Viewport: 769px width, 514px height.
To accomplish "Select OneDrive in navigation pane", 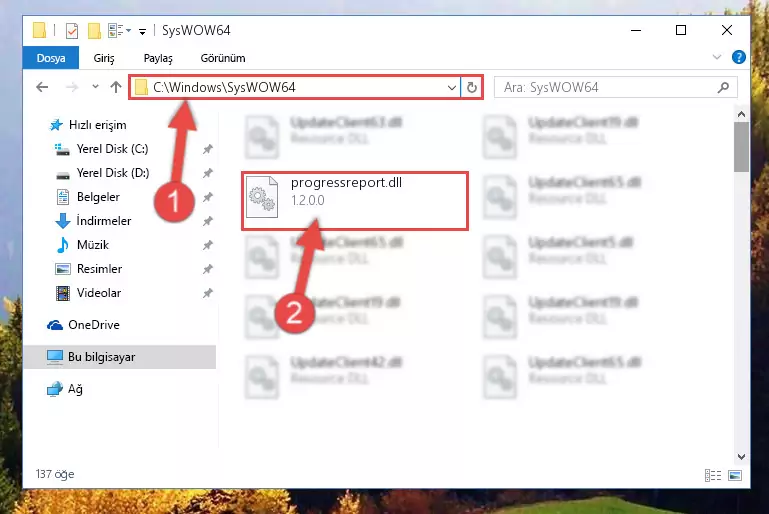I will click(94, 325).
